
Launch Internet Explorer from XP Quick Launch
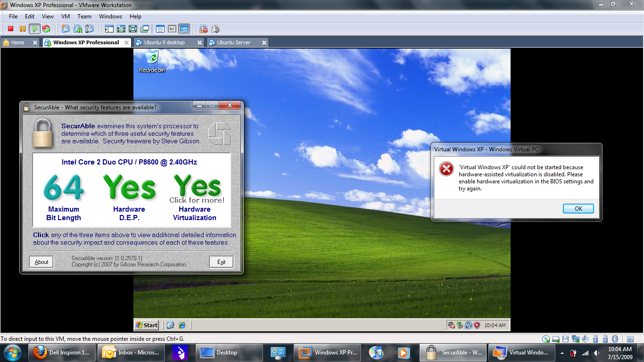click(182, 325)
